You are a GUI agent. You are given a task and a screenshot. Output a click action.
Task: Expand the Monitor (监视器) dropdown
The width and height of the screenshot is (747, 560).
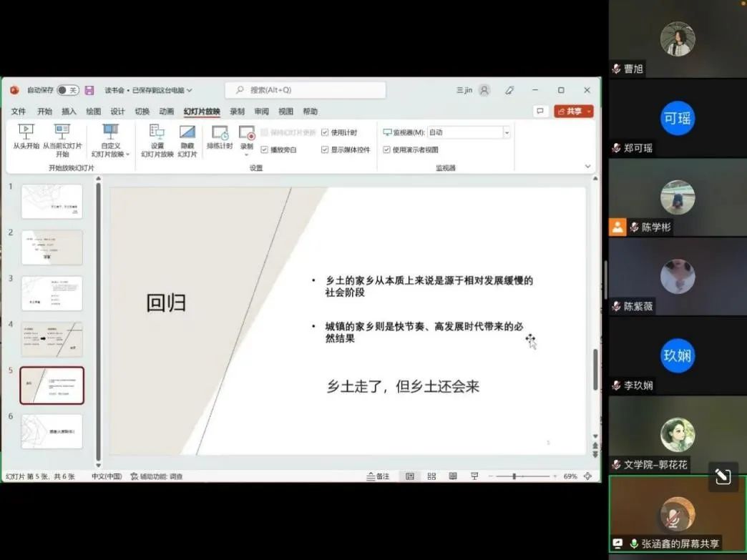tap(507, 132)
